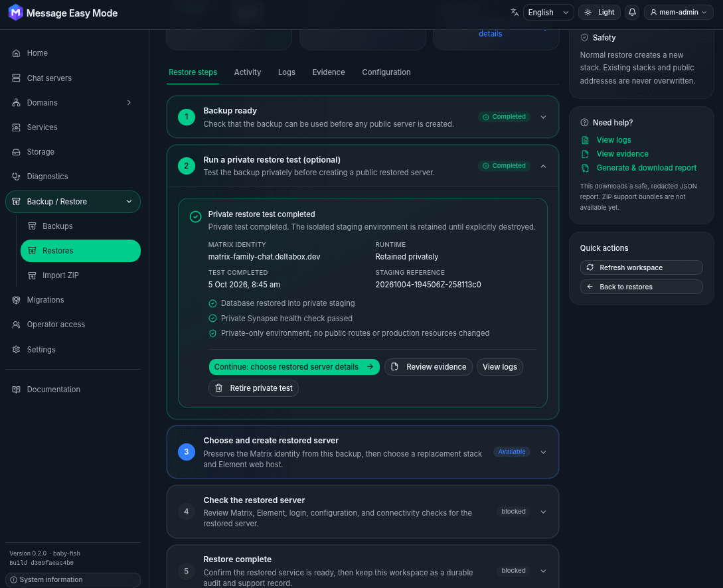This screenshot has width=723, height=588.
Task: Click the System information info icon
Action: click(14, 580)
